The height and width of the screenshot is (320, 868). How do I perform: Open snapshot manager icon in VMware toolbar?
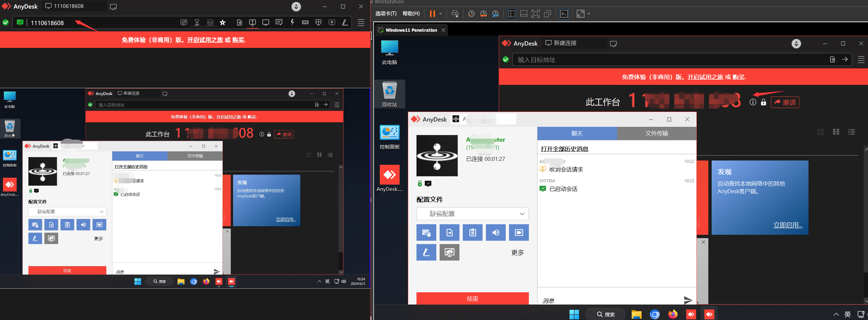click(x=495, y=14)
